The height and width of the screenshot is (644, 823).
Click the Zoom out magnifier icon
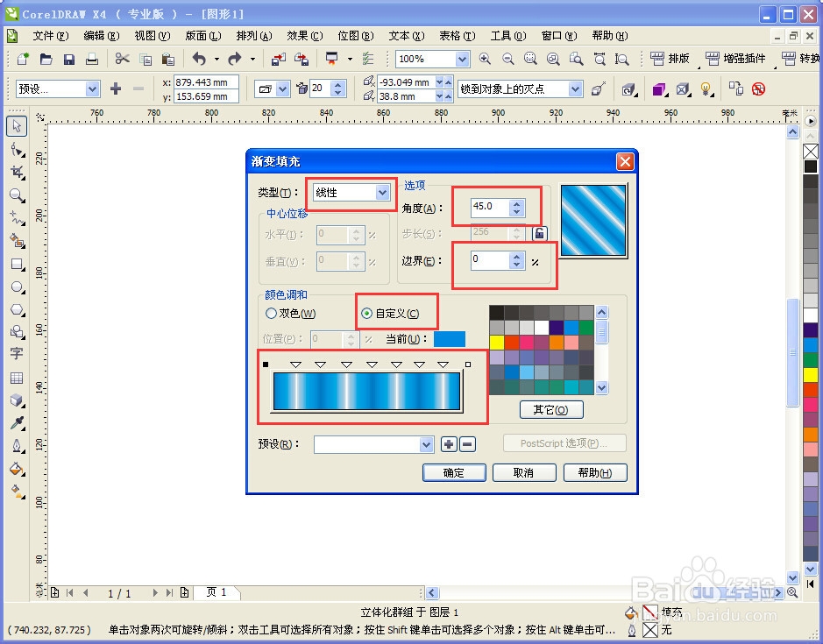tap(507, 59)
